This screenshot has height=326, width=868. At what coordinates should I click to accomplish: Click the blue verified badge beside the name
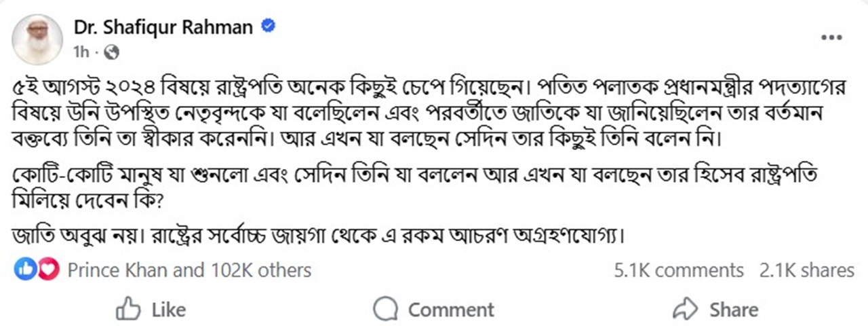pyautogui.click(x=268, y=27)
